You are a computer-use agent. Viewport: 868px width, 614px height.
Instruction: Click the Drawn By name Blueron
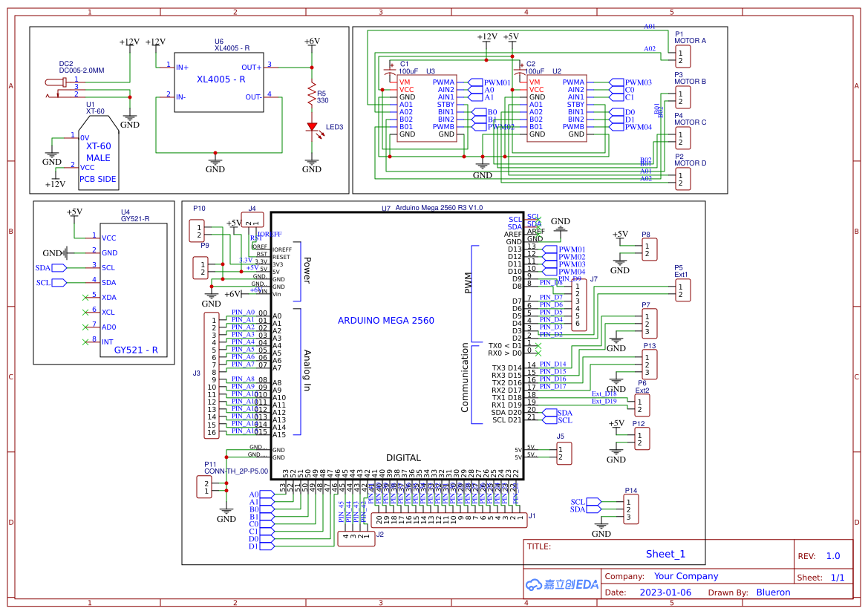tap(772, 592)
